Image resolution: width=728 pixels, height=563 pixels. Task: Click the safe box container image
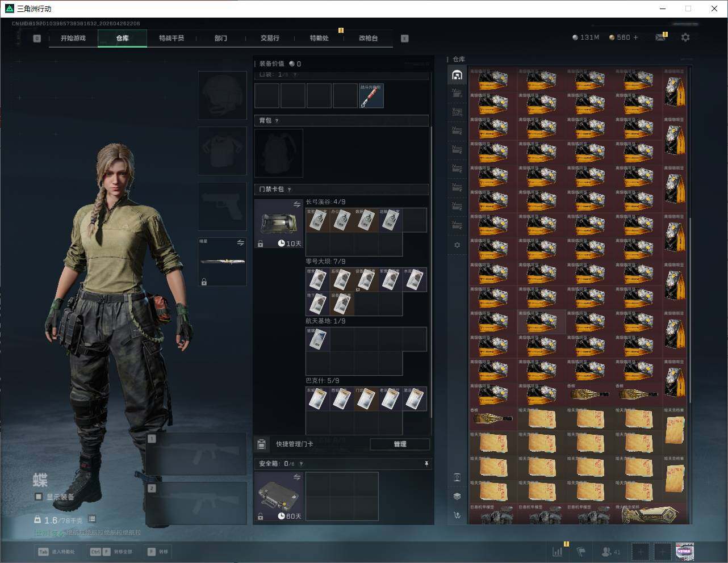coord(279,497)
